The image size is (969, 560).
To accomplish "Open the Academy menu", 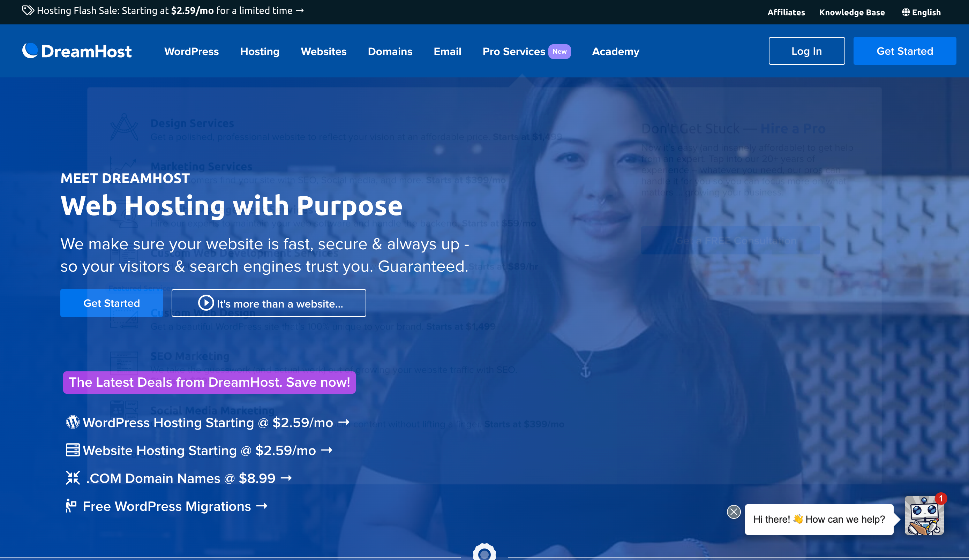I will click(x=616, y=52).
